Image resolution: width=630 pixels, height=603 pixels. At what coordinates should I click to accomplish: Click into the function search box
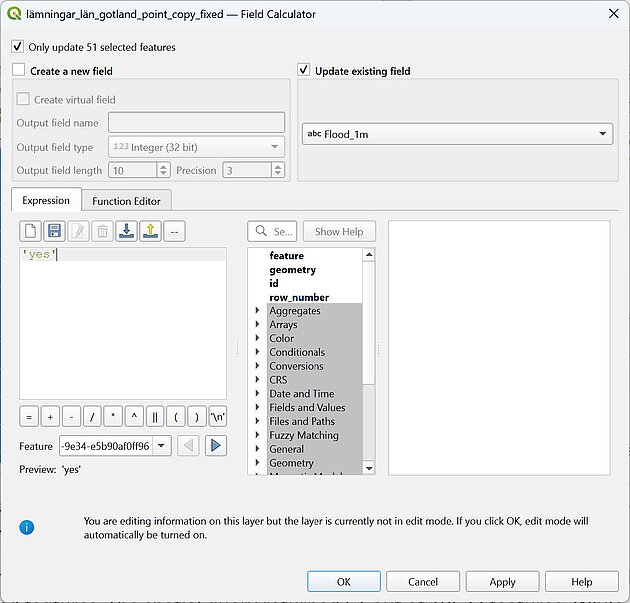coord(272,231)
